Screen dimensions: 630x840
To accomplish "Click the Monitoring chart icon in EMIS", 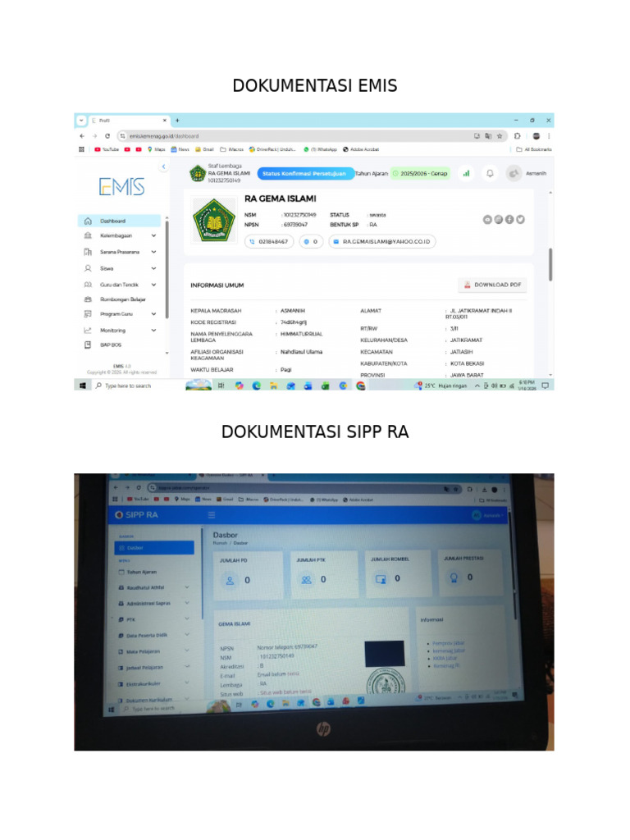I will [x=88, y=331].
